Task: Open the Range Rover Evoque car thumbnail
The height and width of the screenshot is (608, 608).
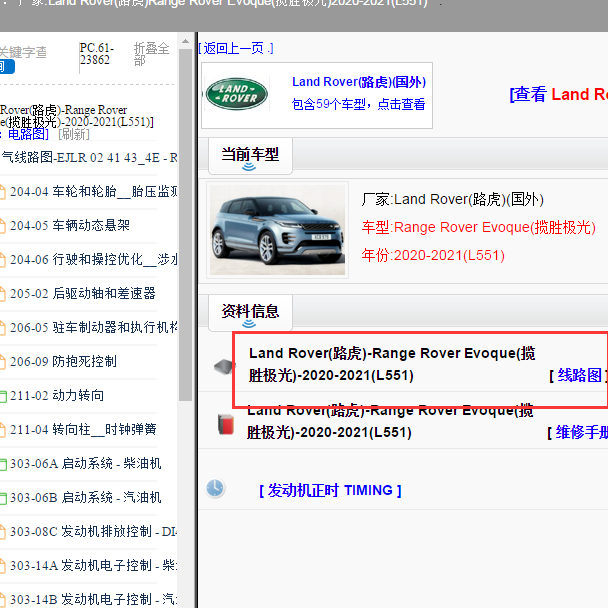Action: tap(277, 230)
